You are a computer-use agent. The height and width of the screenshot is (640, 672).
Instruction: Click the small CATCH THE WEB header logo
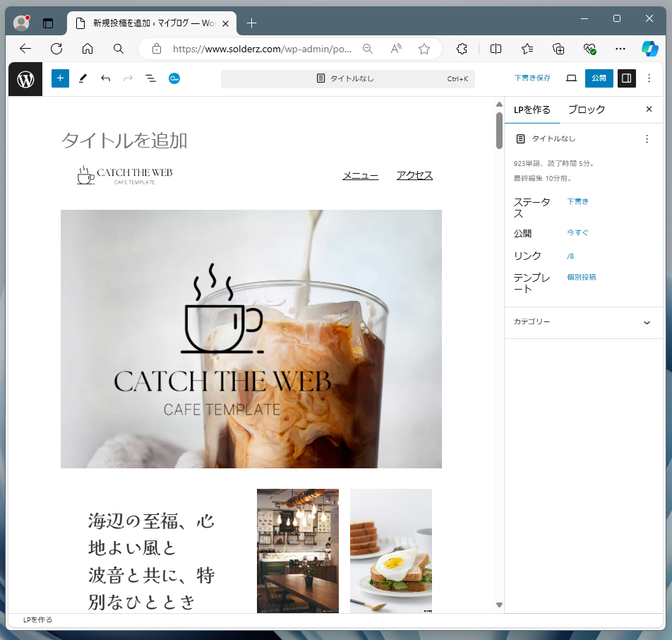125,175
